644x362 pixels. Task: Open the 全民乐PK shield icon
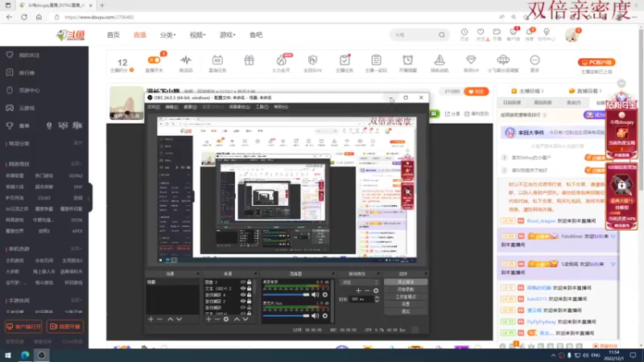[312, 60]
